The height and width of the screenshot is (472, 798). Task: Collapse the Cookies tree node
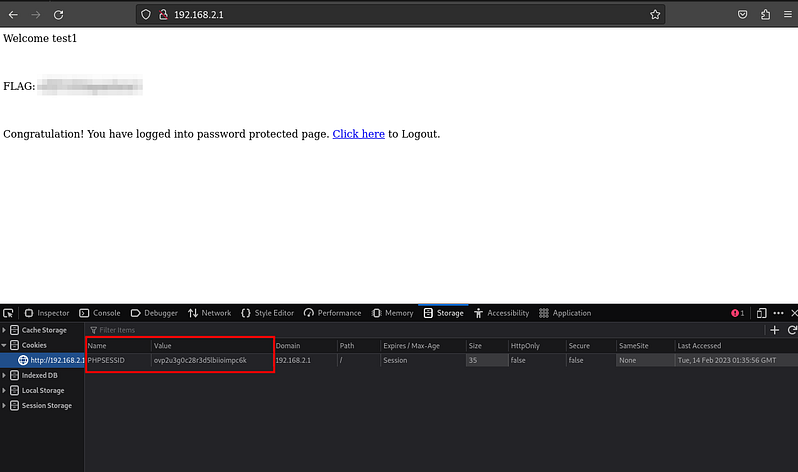tap(4, 345)
